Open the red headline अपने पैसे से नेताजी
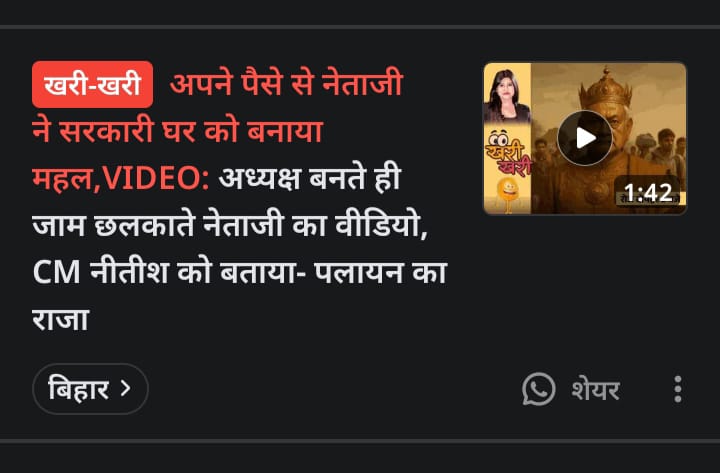The height and width of the screenshot is (473, 720). [286, 84]
